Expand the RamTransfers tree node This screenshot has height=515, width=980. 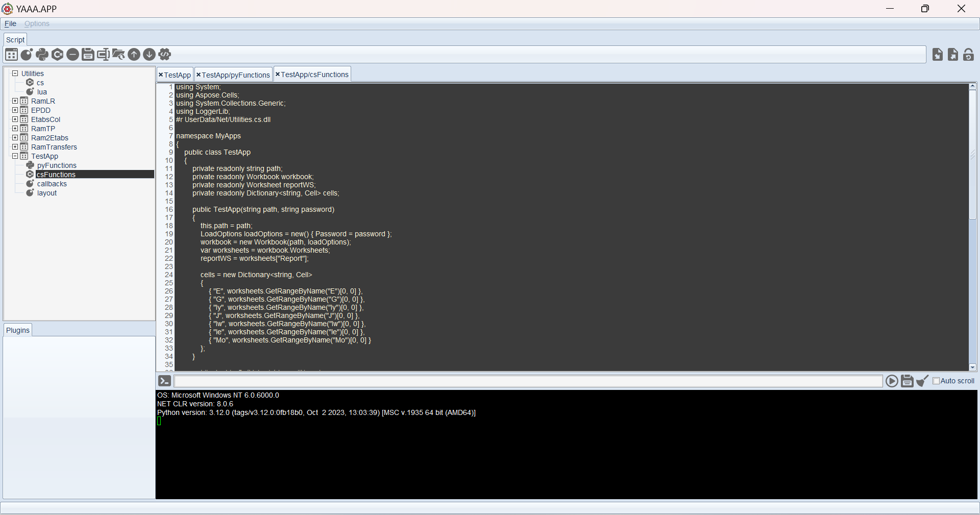pos(15,147)
